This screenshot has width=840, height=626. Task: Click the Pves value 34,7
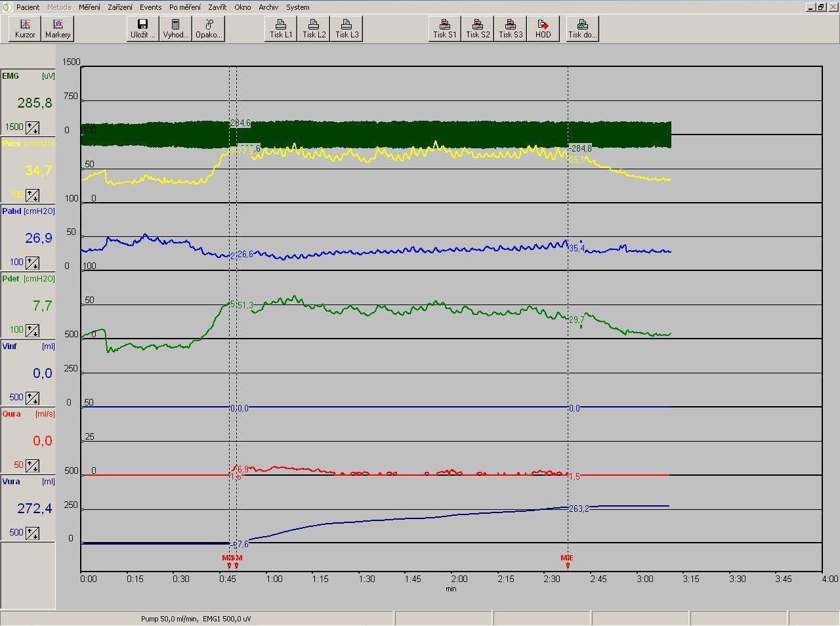click(x=38, y=171)
